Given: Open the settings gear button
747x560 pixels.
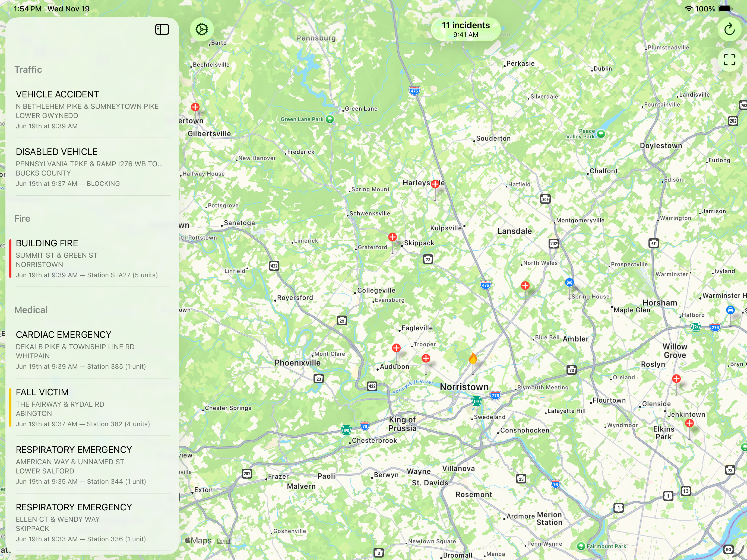Looking at the screenshot, I should (202, 29).
